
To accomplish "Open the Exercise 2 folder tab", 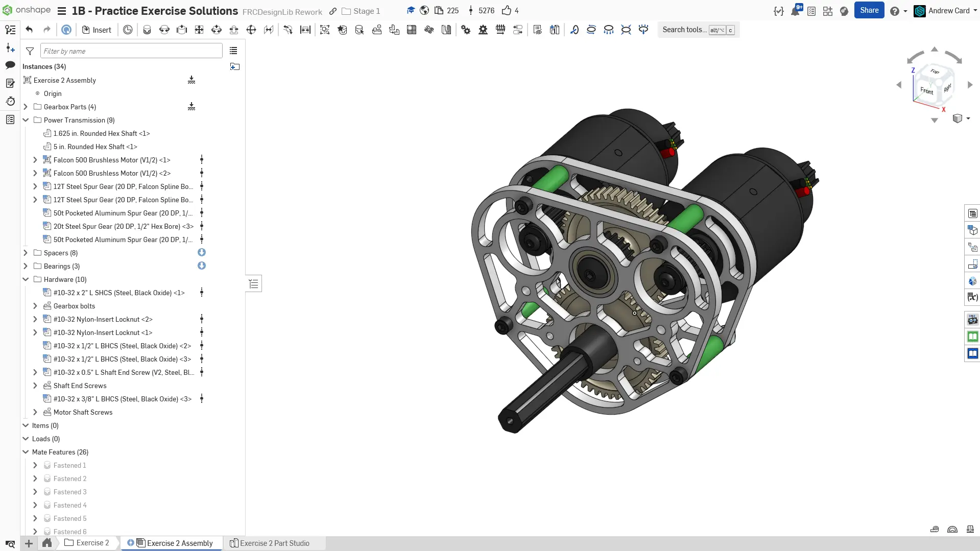I will 92,543.
